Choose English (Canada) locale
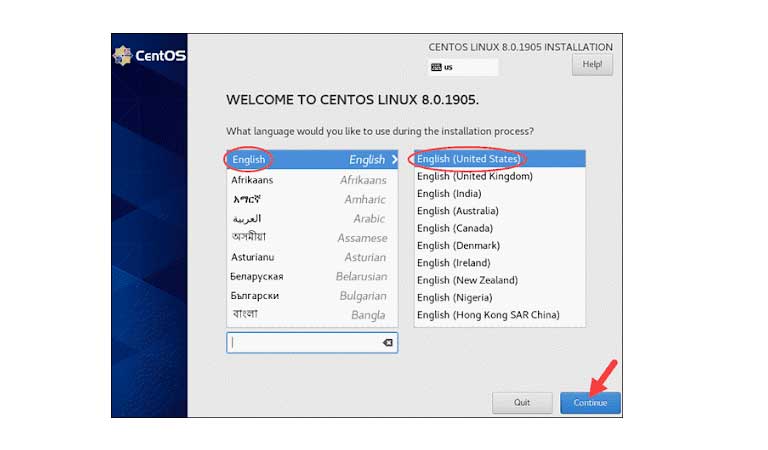 (500, 228)
